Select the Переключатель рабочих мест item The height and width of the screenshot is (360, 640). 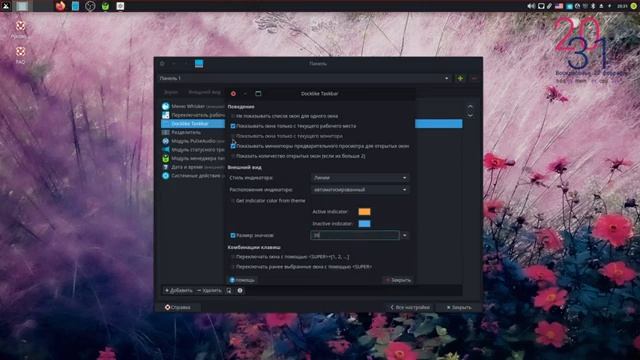tap(193, 115)
